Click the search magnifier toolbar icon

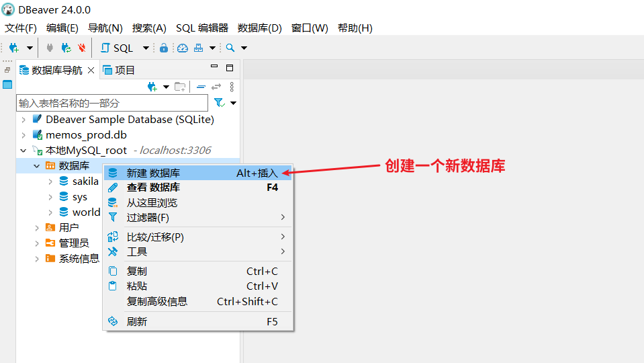230,48
